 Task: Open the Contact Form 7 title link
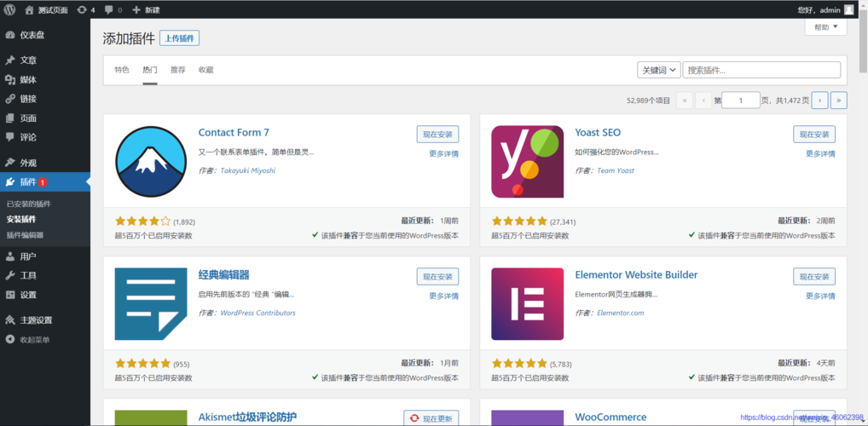(x=234, y=133)
